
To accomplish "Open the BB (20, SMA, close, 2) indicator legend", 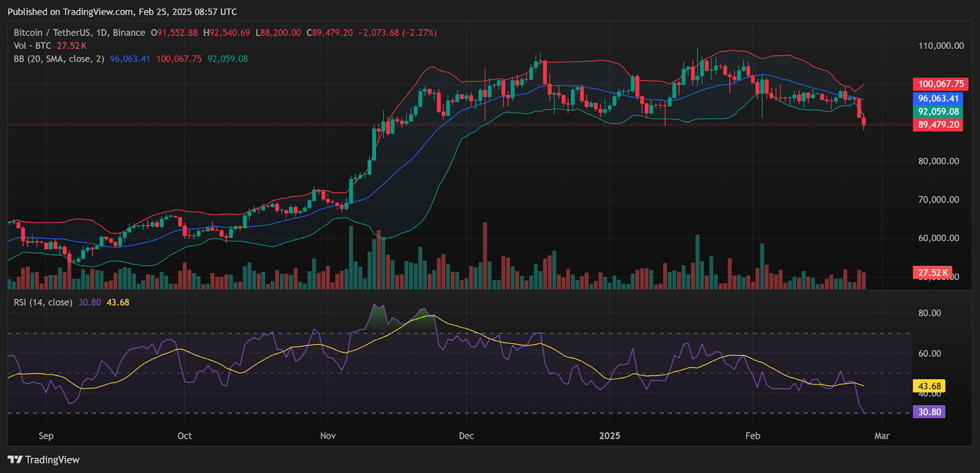I will [59, 59].
